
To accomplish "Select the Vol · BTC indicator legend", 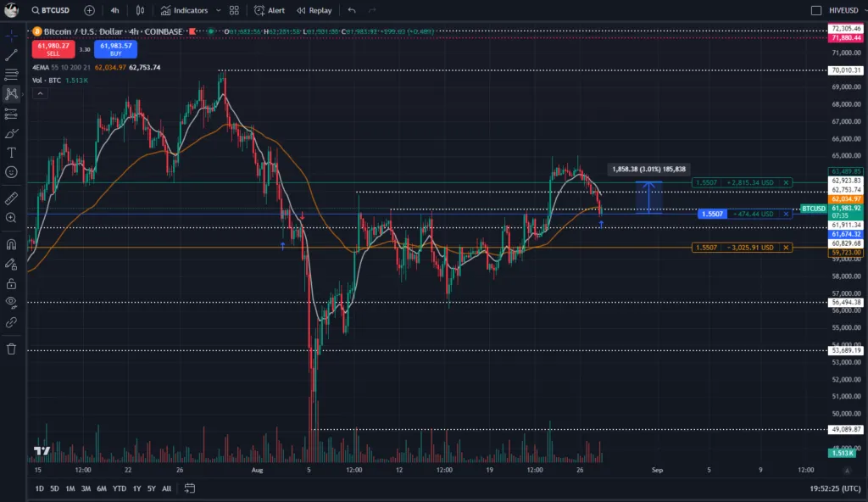I will [x=60, y=81].
